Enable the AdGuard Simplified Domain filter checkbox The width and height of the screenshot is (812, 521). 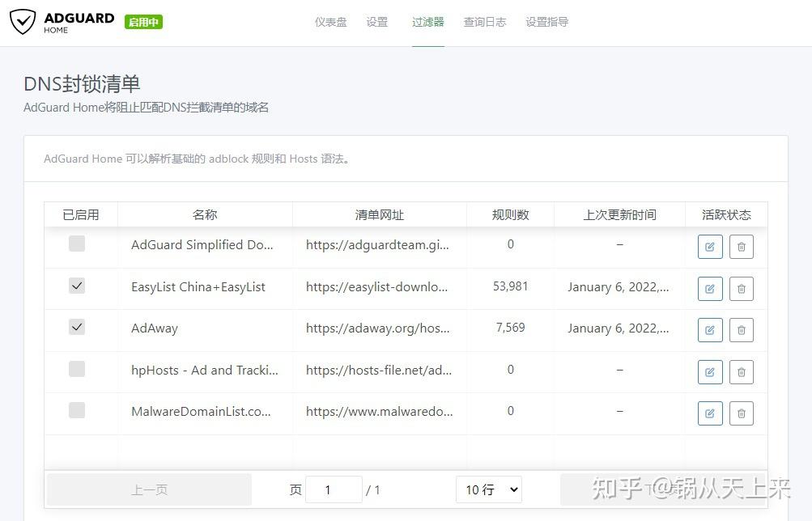pyautogui.click(x=77, y=244)
